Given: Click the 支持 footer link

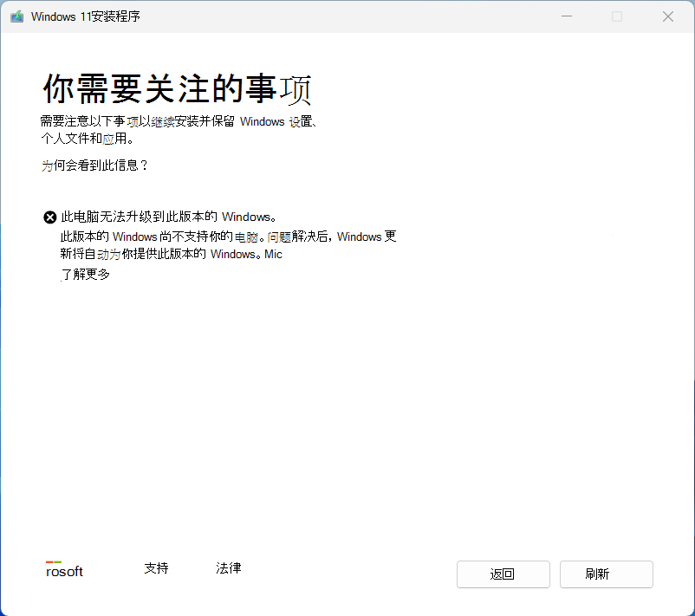Looking at the screenshot, I should tap(156, 568).
